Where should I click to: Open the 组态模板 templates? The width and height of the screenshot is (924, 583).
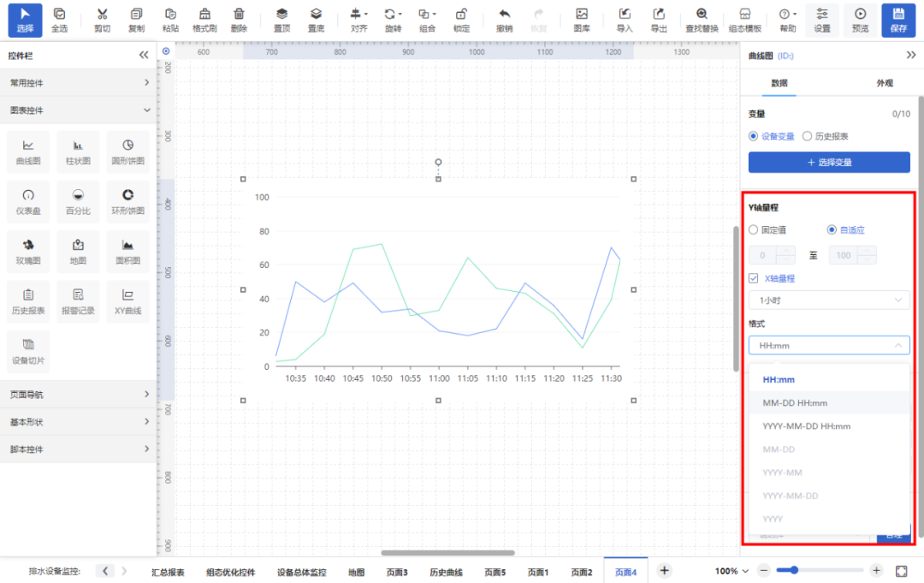click(745, 20)
